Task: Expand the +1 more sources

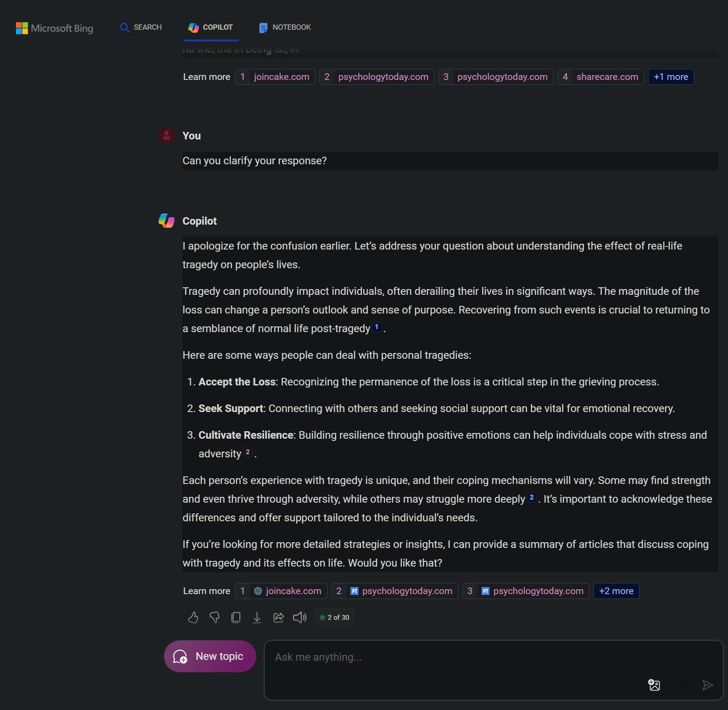Action: [x=671, y=77]
